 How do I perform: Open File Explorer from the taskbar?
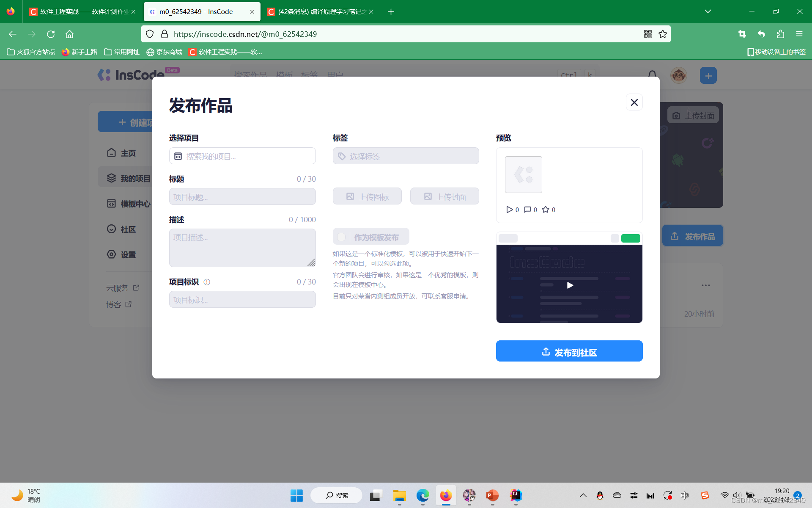coord(399,495)
